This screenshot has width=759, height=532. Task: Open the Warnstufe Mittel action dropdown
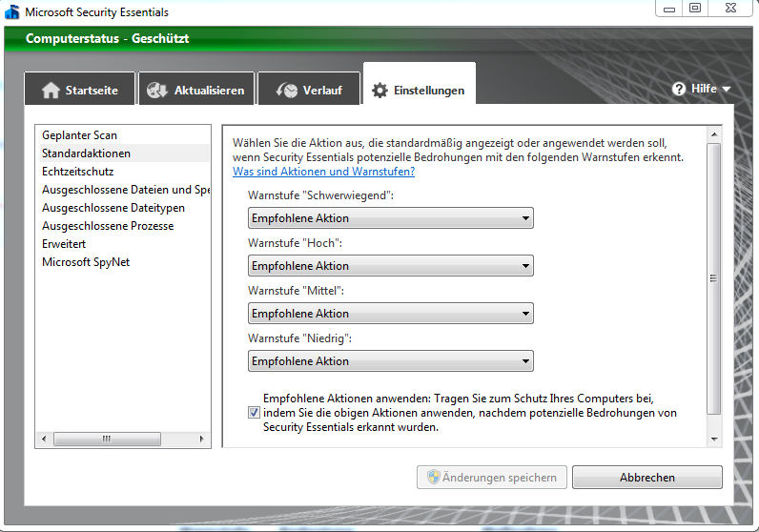(391, 314)
